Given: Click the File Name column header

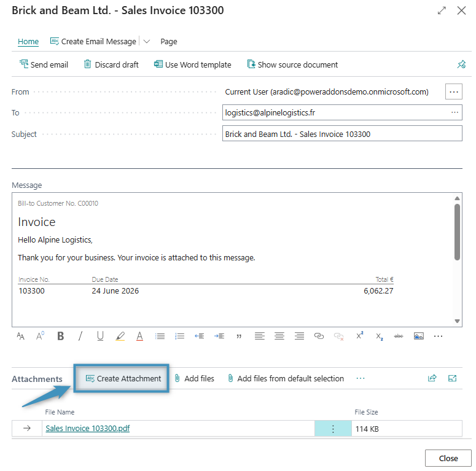Looking at the screenshot, I should [x=60, y=412].
